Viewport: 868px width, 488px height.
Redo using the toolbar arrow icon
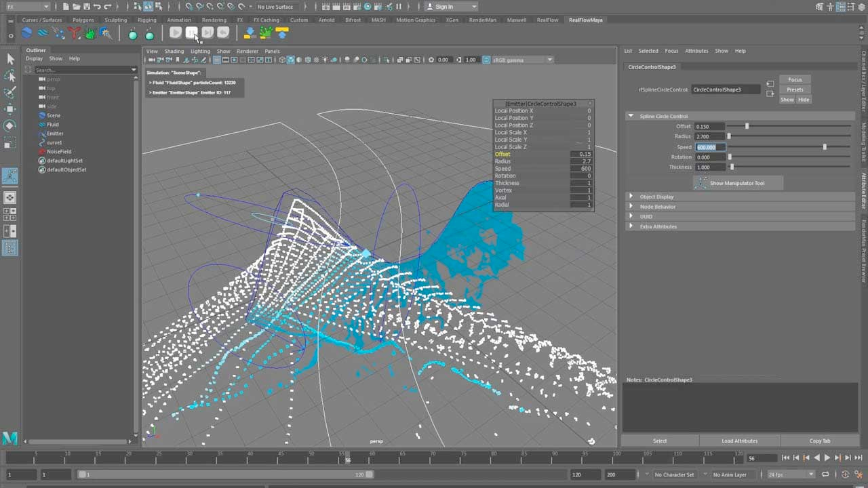pyautogui.click(x=108, y=7)
